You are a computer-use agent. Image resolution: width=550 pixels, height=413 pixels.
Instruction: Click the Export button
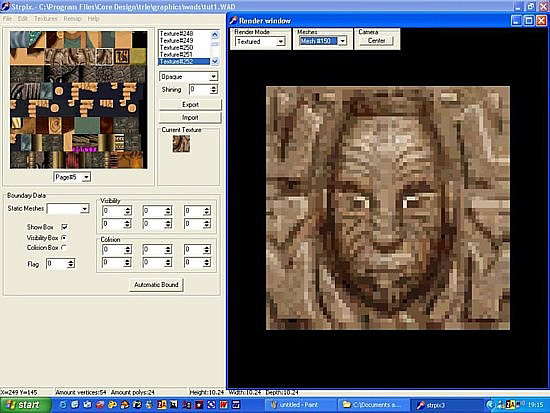(x=190, y=105)
